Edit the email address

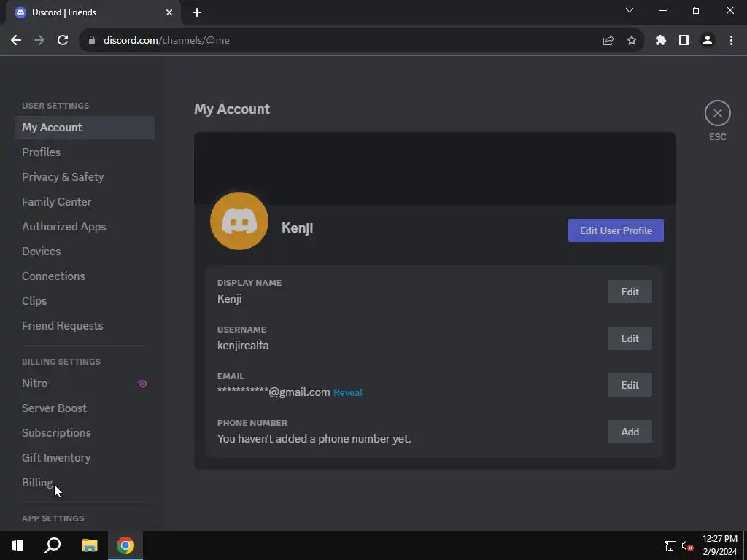(x=630, y=385)
